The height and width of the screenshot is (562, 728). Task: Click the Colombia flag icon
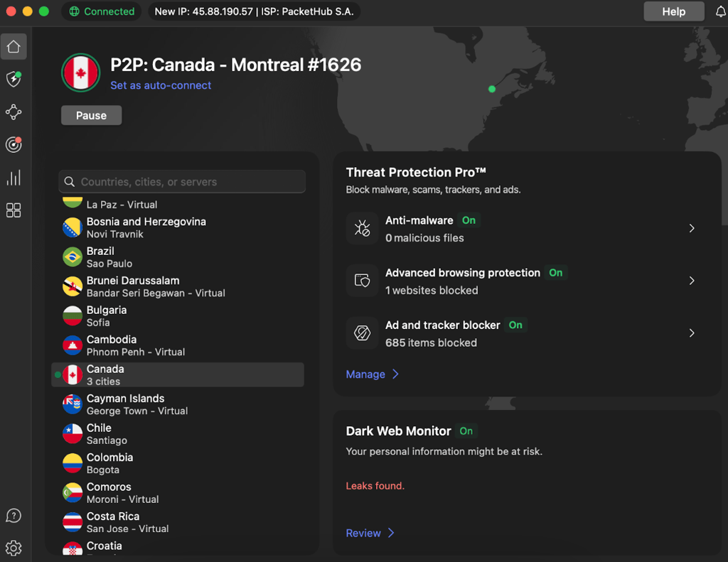[x=73, y=464]
